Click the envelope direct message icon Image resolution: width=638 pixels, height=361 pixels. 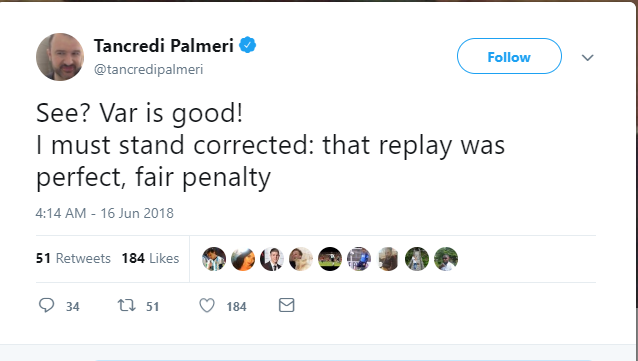click(286, 305)
